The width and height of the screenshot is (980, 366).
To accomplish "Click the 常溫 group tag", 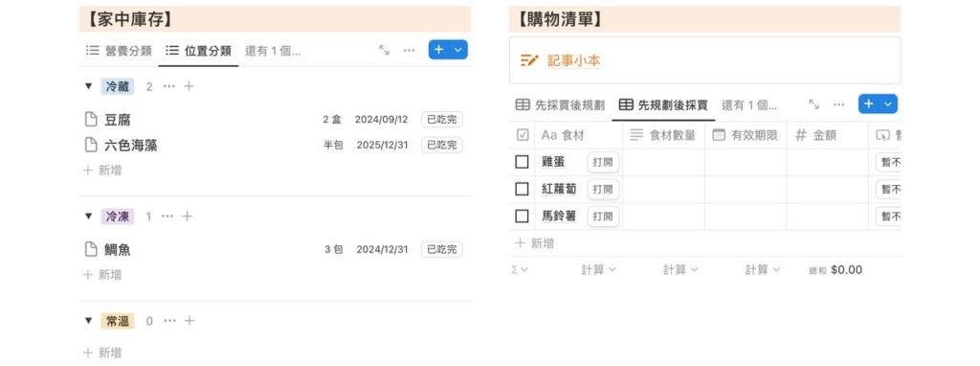I will (x=118, y=321).
